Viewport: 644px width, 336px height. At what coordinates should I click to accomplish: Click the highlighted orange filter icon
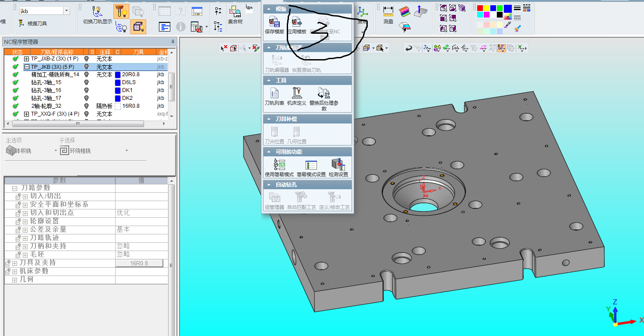502,48
